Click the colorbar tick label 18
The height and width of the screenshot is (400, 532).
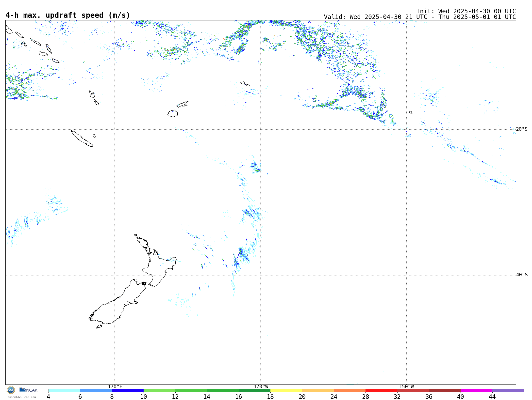point(270,397)
